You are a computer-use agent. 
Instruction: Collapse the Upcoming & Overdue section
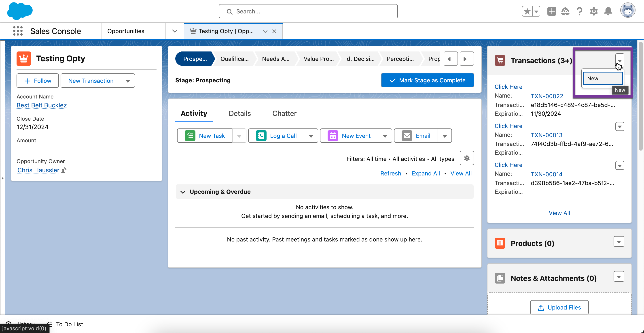[x=183, y=192]
